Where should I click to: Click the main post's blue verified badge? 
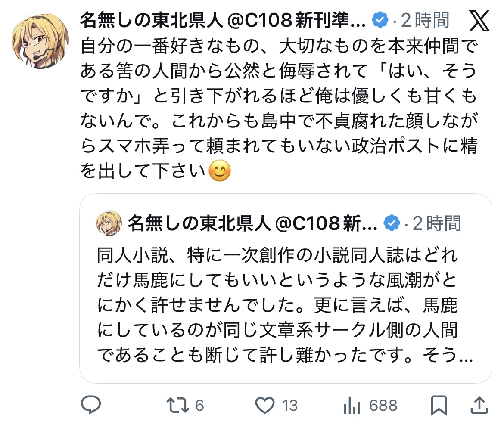click(x=380, y=21)
